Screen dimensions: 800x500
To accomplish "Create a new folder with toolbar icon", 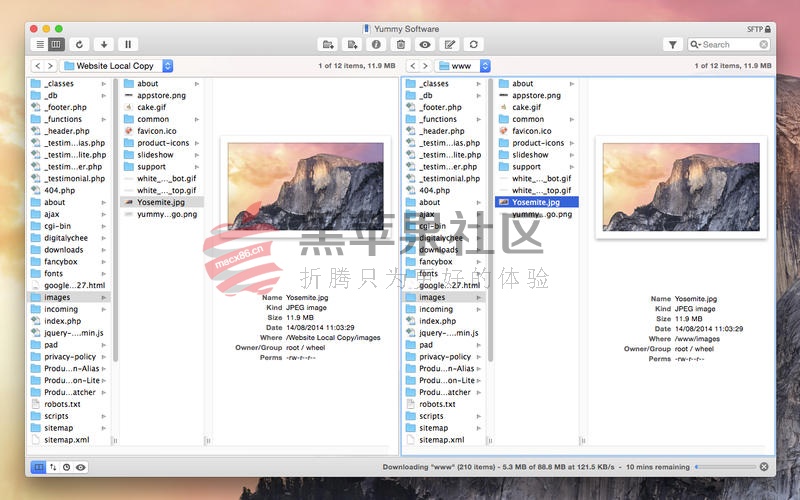I will coord(328,44).
